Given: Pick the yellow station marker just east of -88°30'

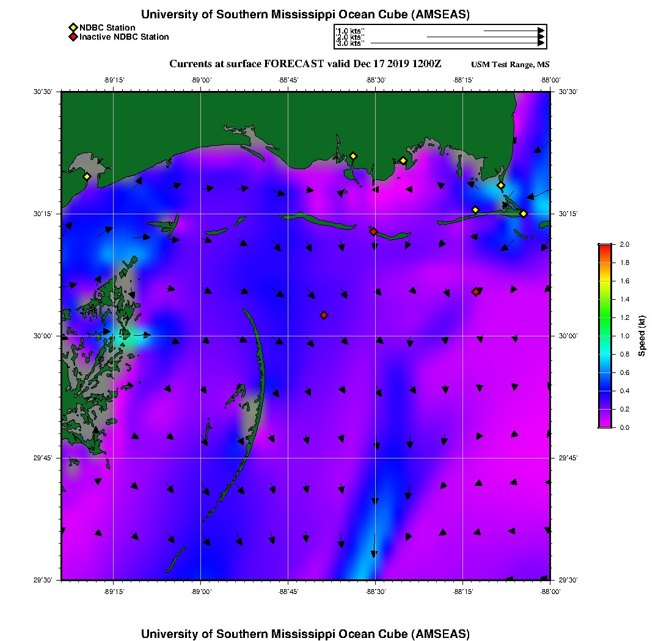Looking at the screenshot, I should pos(403,161).
